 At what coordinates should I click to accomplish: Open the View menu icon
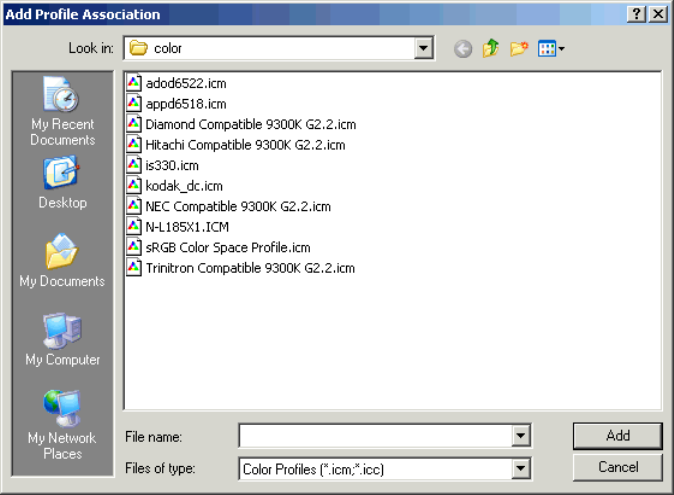pos(551,48)
